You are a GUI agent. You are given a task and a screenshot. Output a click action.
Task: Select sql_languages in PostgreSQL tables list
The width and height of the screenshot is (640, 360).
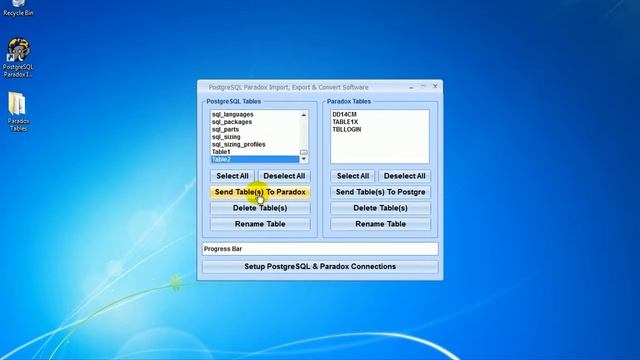click(233, 114)
